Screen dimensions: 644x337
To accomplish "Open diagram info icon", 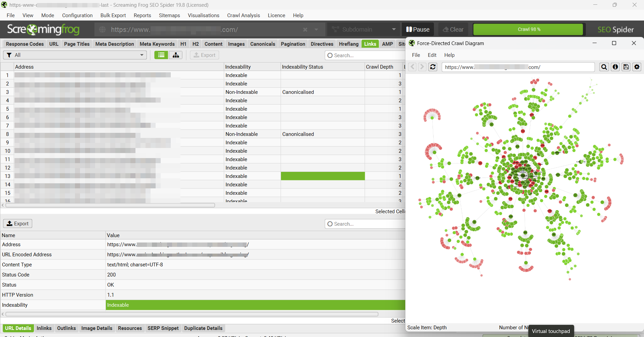I will pyautogui.click(x=615, y=67).
